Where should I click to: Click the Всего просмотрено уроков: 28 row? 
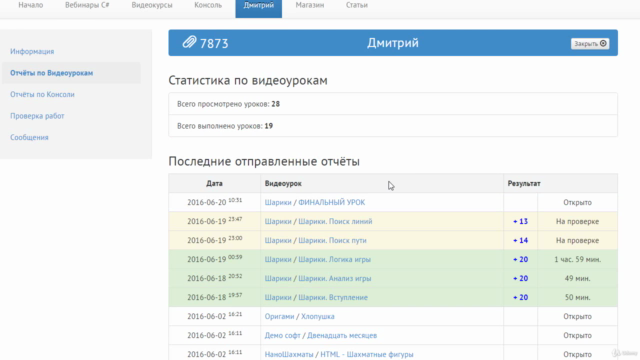point(393,104)
